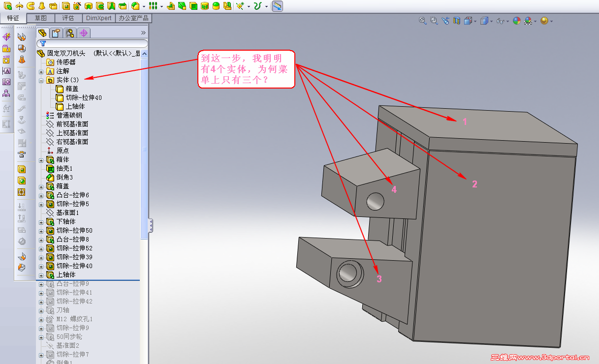Select the Dome tool

click(216, 6)
